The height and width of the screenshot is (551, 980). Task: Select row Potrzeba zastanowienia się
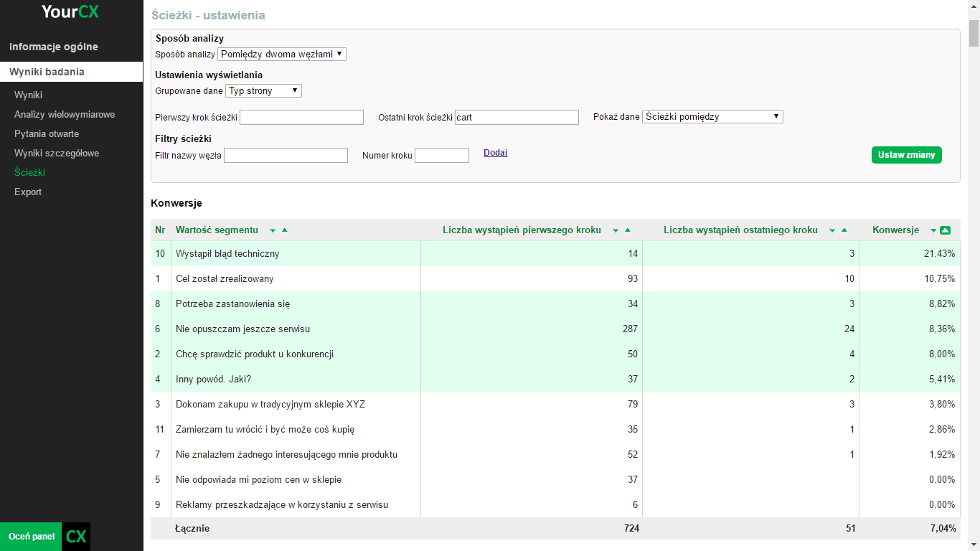(x=555, y=303)
